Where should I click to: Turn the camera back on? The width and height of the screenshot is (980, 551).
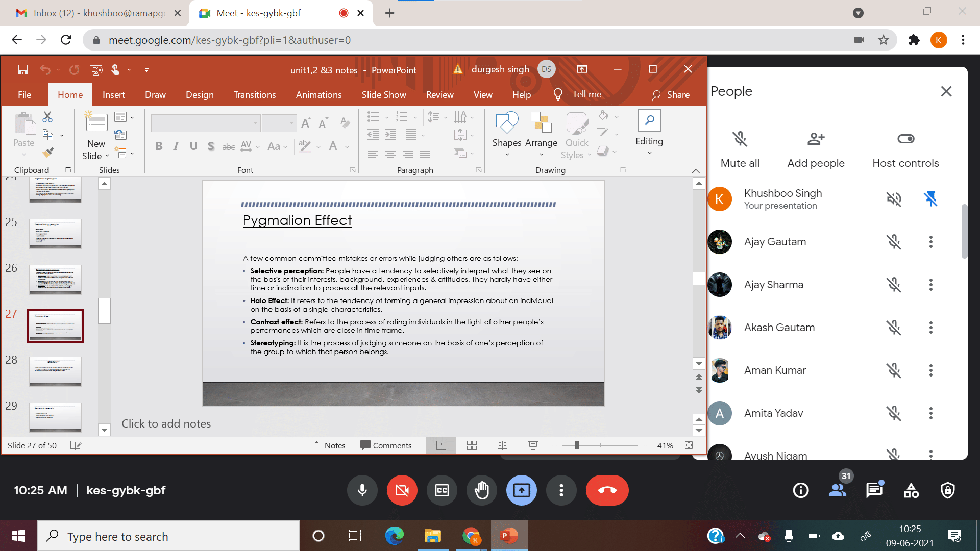pyautogui.click(x=402, y=491)
